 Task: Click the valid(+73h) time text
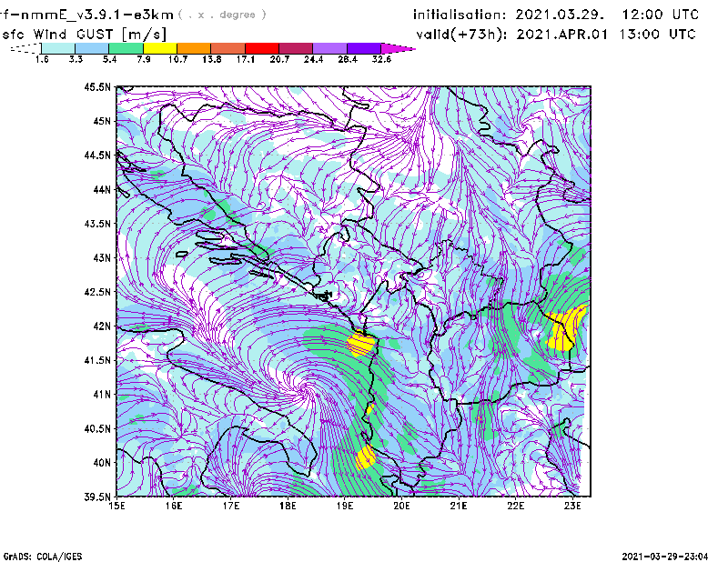tap(556, 35)
